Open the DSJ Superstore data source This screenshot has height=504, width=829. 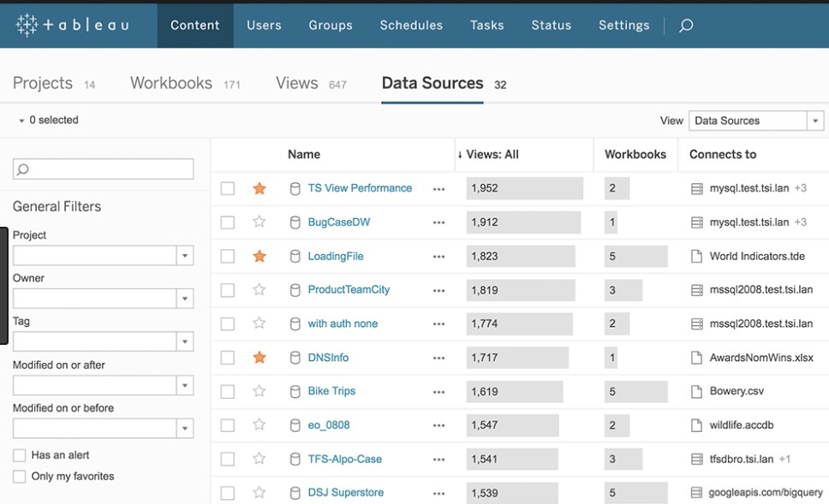[x=346, y=492]
